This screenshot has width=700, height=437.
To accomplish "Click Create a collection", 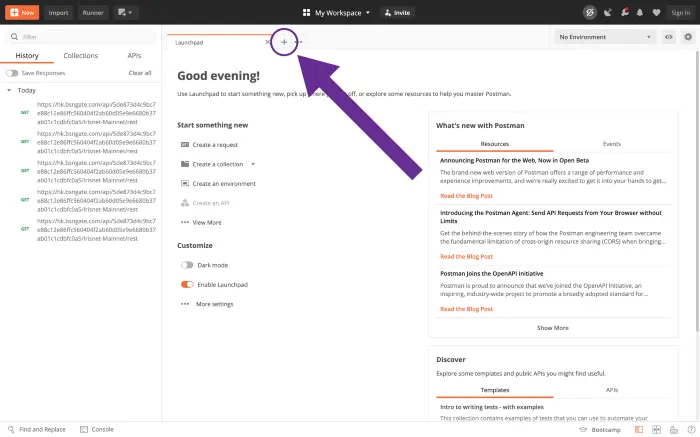I will click(x=217, y=164).
